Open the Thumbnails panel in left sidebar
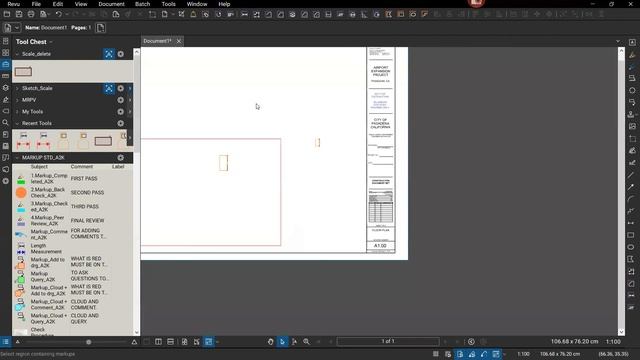 tap(6, 53)
